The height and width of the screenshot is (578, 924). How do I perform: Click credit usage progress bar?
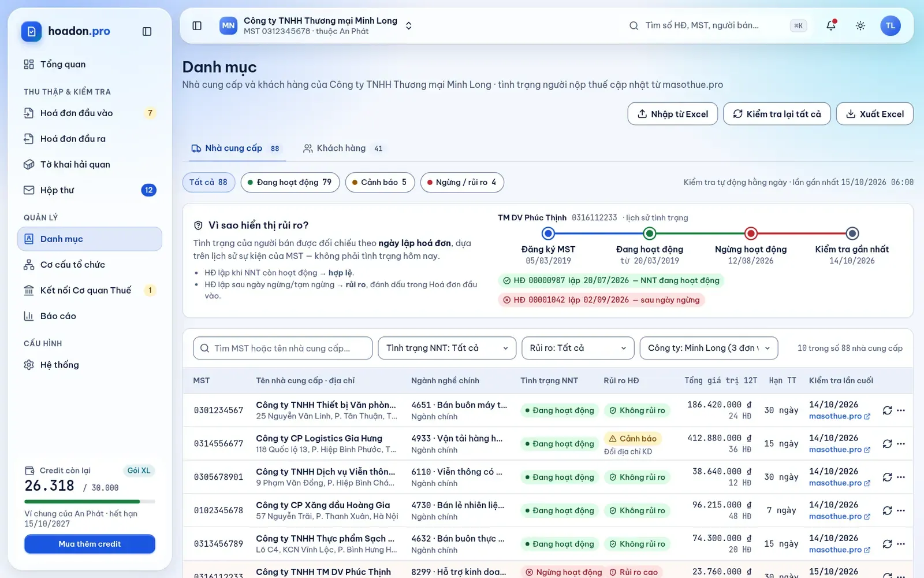click(90, 502)
